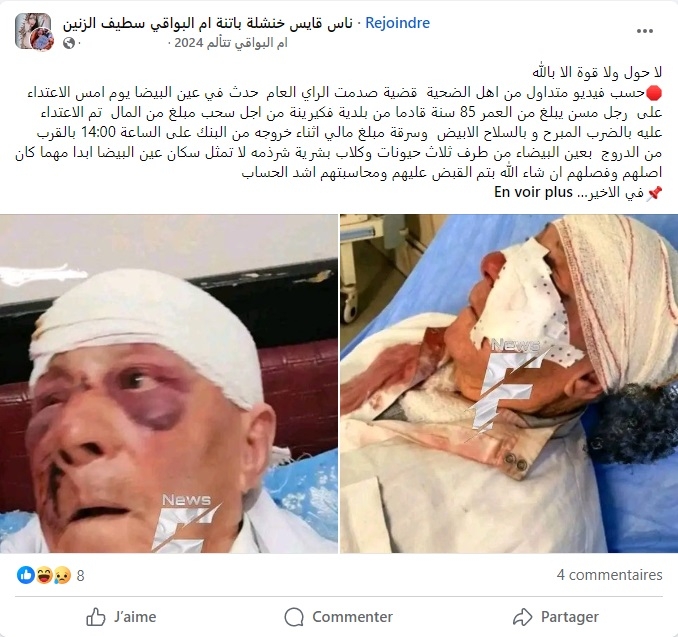Click the crying sad reaction emoji
This screenshot has width=678, height=637.
point(62,575)
